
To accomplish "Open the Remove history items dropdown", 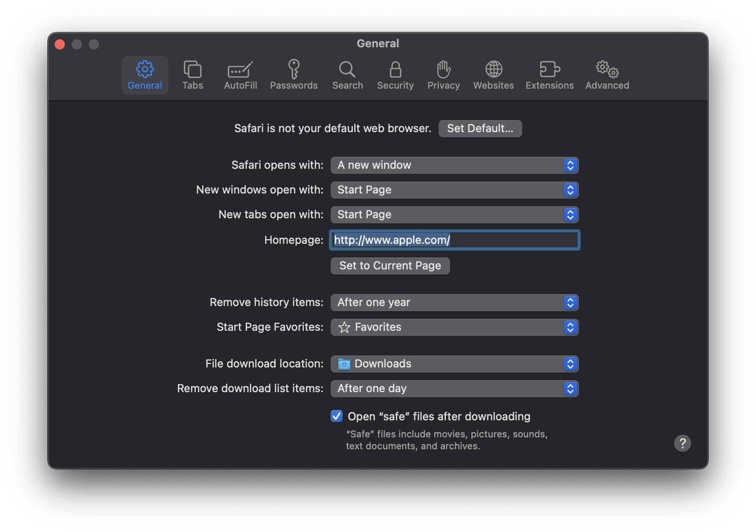I will 454,303.
